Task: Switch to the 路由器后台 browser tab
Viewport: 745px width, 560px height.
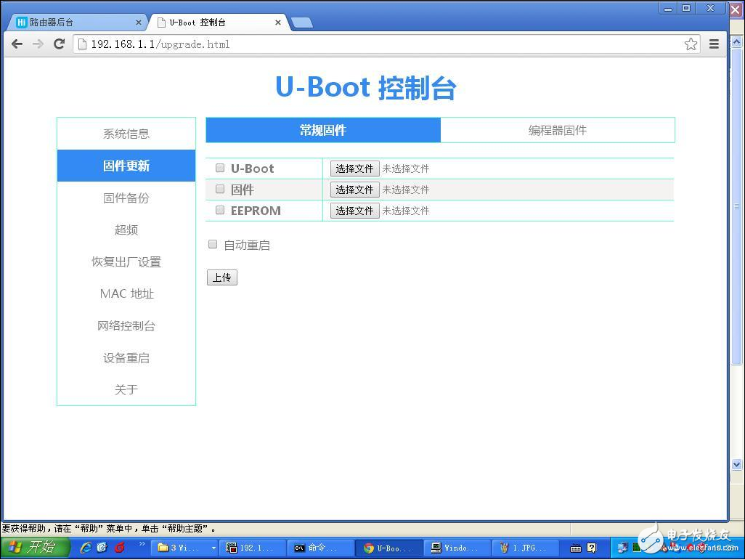Action: (69, 22)
